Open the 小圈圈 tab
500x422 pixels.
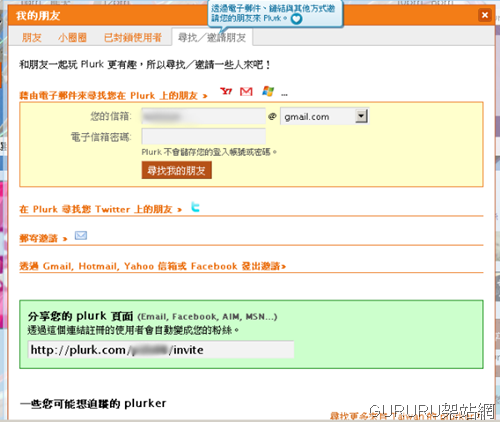pos(72,37)
